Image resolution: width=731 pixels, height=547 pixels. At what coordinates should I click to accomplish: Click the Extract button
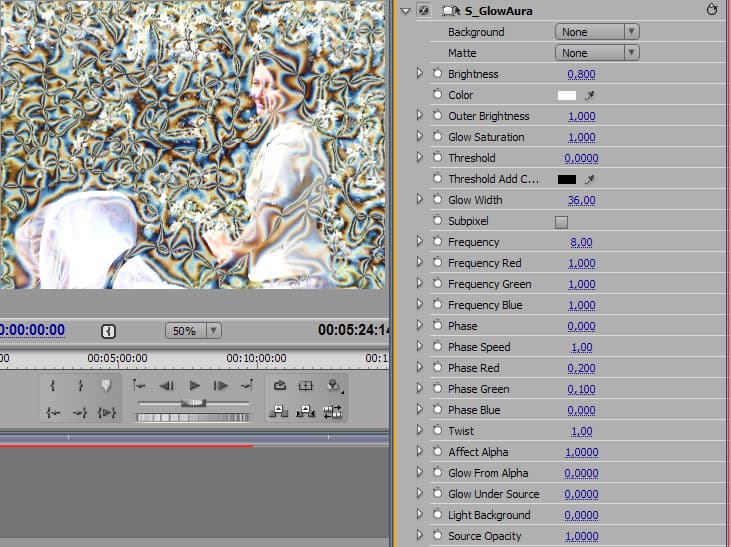coord(305,412)
